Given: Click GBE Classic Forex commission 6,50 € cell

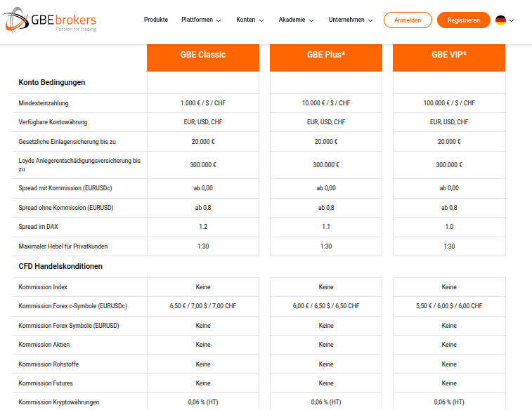Looking at the screenshot, I should [203, 306].
